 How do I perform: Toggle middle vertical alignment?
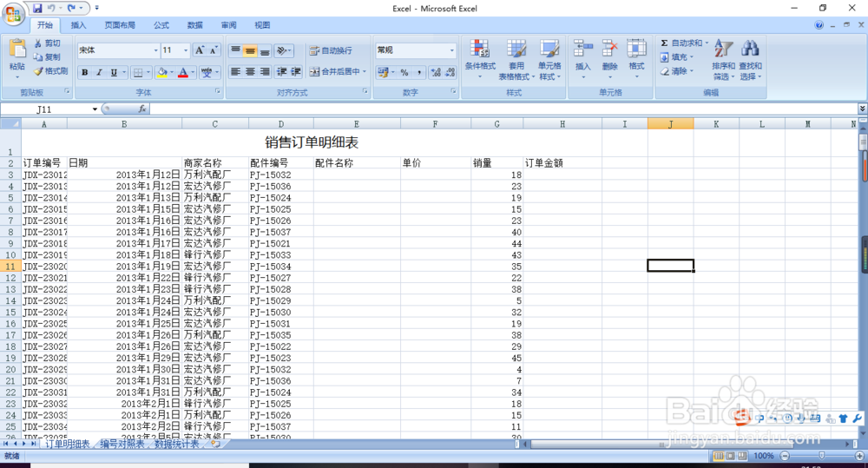[x=250, y=50]
